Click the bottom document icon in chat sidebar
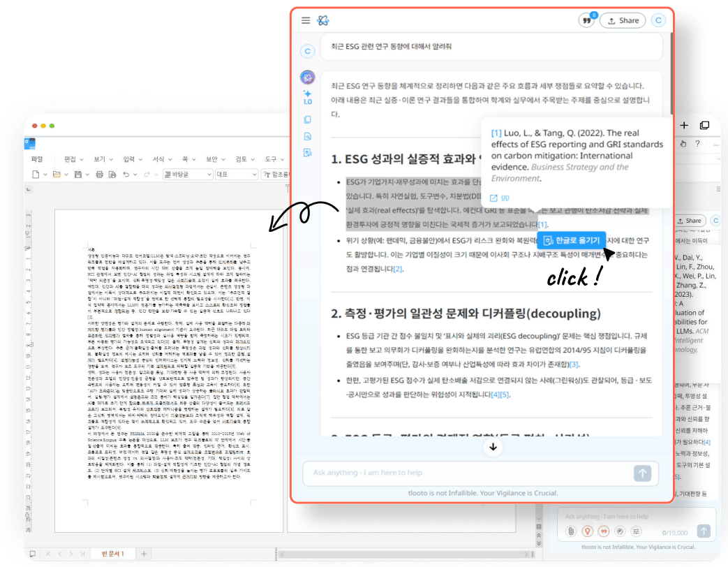This screenshot has height=567, width=728. tap(307, 153)
